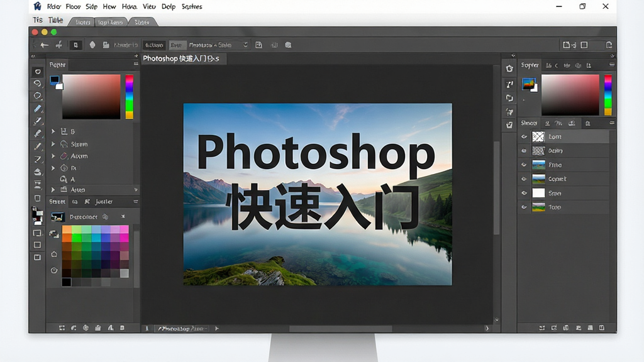Screen dimensions: 644x362
Task: Click the macOS red close dot
Action: tap(35, 32)
